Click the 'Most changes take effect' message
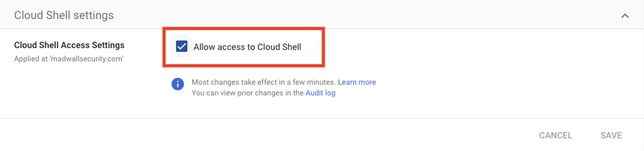The width and height of the screenshot is (644, 151). point(263,82)
